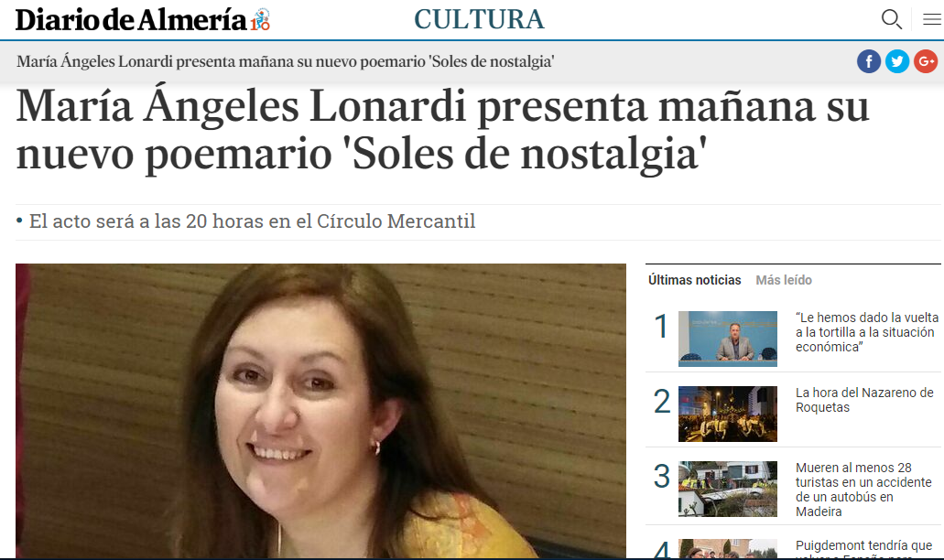This screenshot has height=560, width=944.
Task: Open the CULTURA section heading
Action: click(x=479, y=19)
